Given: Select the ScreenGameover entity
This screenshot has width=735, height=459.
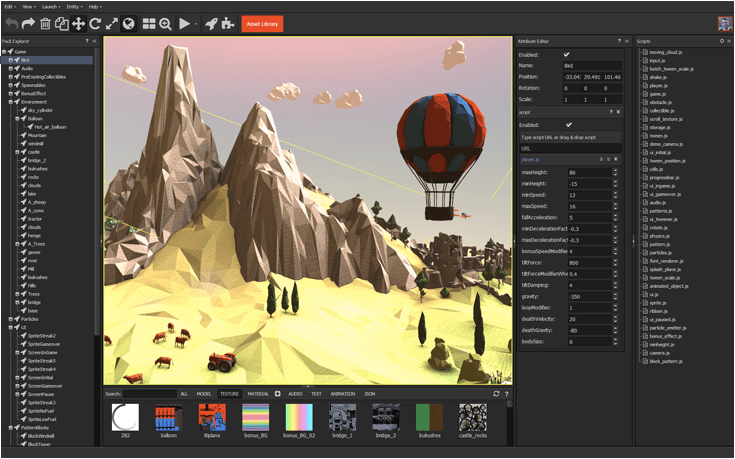Looking at the screenshot, I should tap(45, 386).
